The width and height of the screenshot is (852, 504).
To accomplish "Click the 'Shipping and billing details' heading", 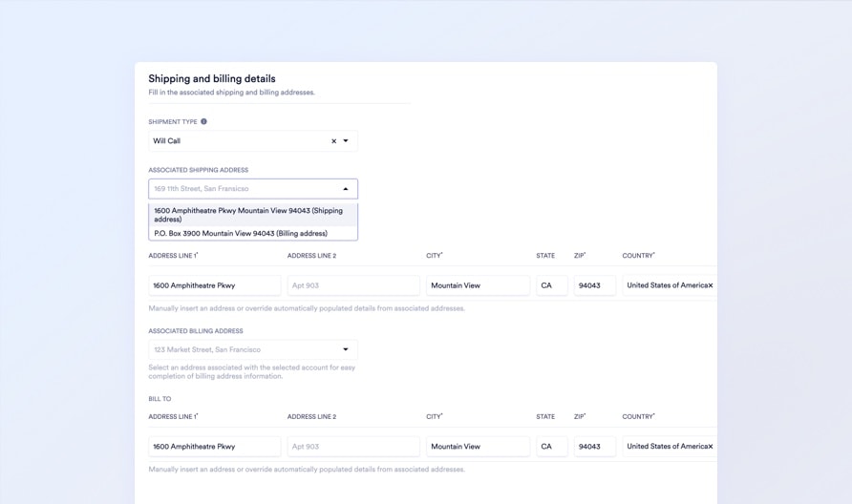I will pos(212,78).
